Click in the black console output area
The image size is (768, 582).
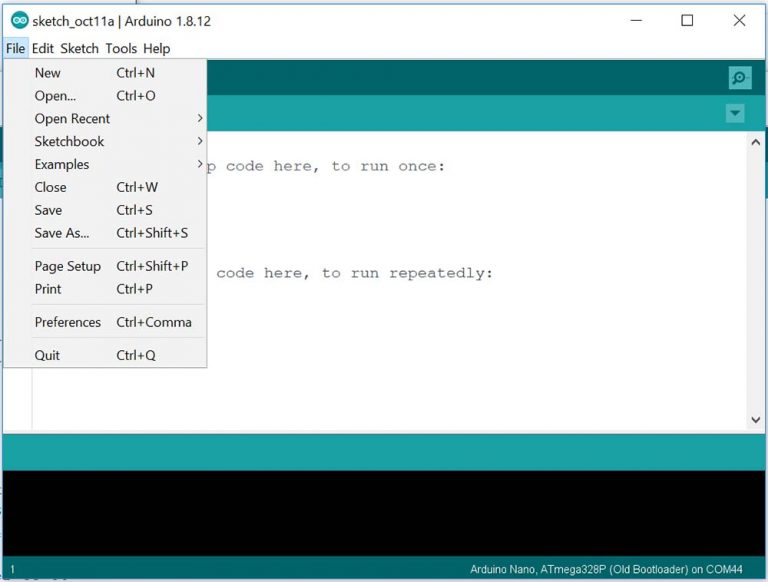[x=384, y=513]
